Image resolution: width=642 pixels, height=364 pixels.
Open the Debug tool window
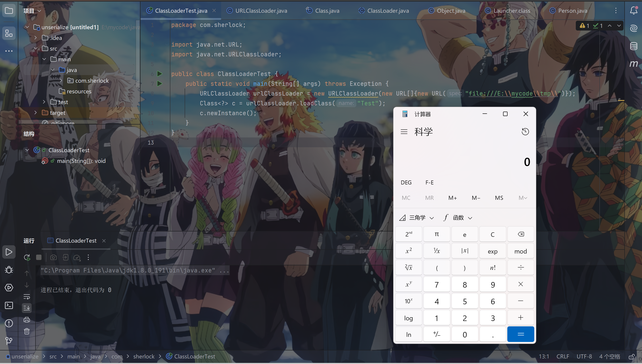point(9,270)
